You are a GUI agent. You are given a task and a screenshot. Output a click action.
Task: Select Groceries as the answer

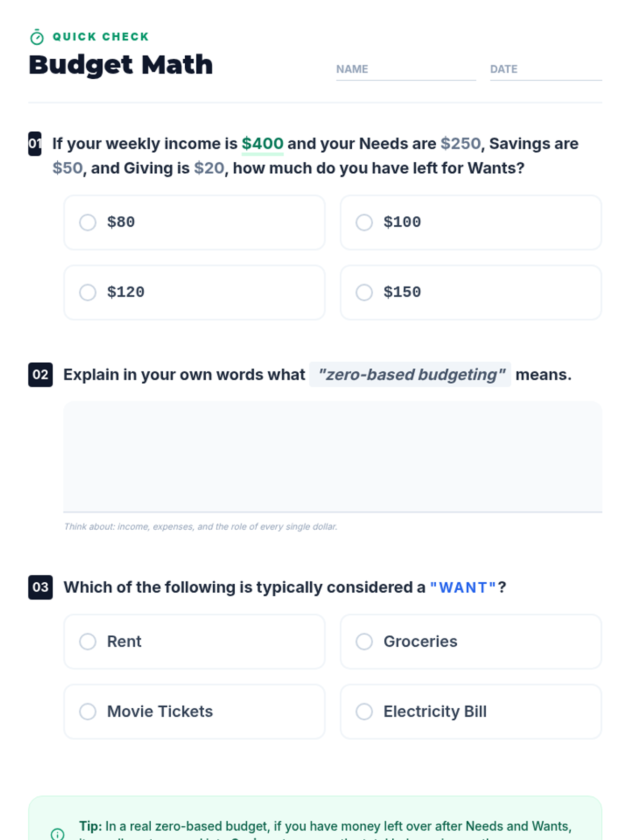(x=471, y=642)
